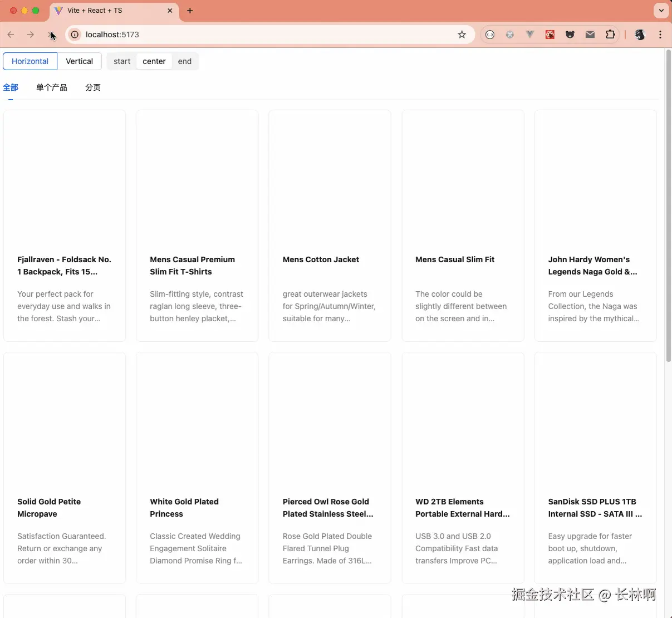Click description "The color could be slightly different"
Screen dimensions: 672x618
point(461,306)
